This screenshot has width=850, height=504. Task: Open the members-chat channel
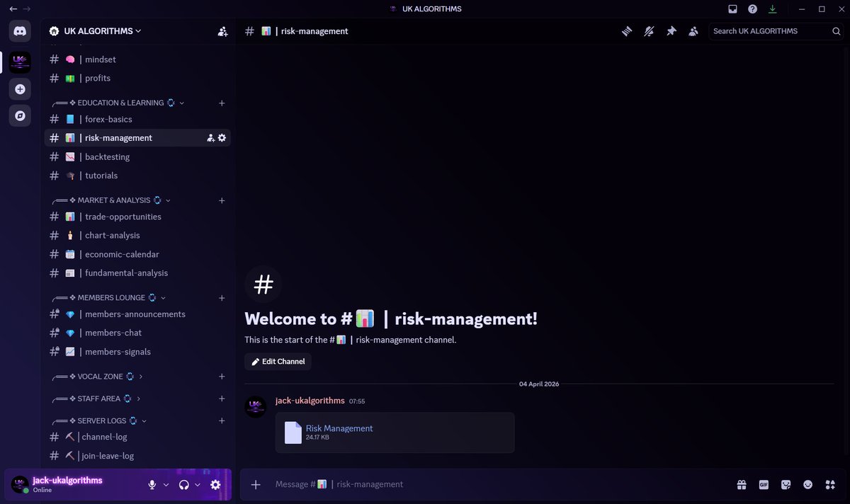[x=137, y=333]
